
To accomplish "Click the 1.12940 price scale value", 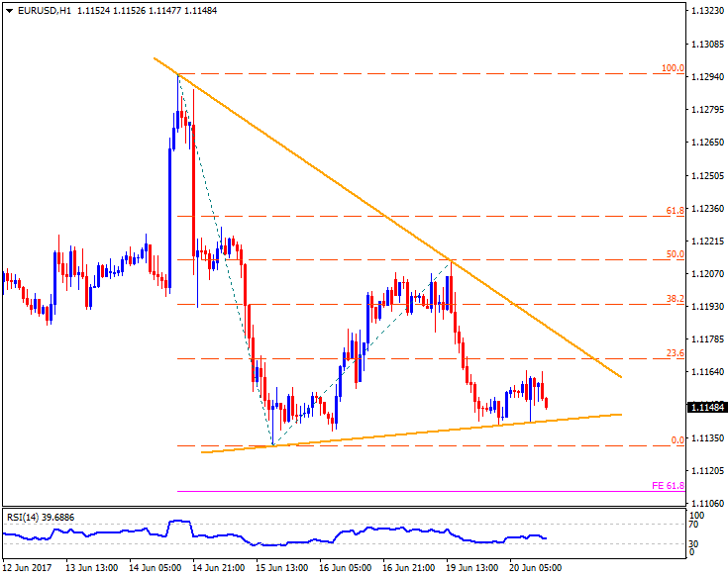I will [x=707, y=76].
